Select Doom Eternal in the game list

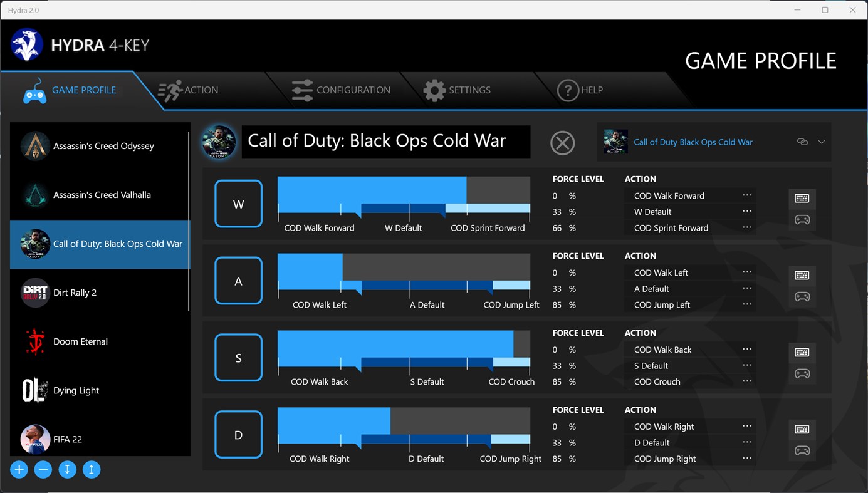[80, 341]
